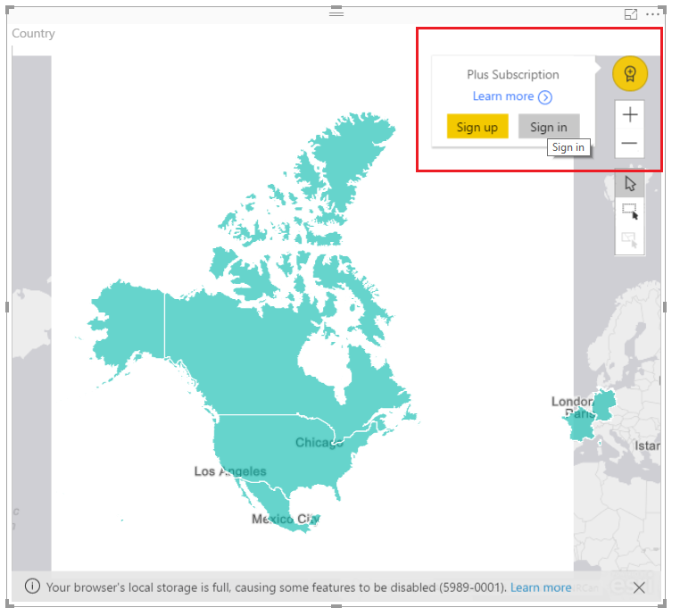Open Learn more link under Plus Subscription

click(503, 96)
